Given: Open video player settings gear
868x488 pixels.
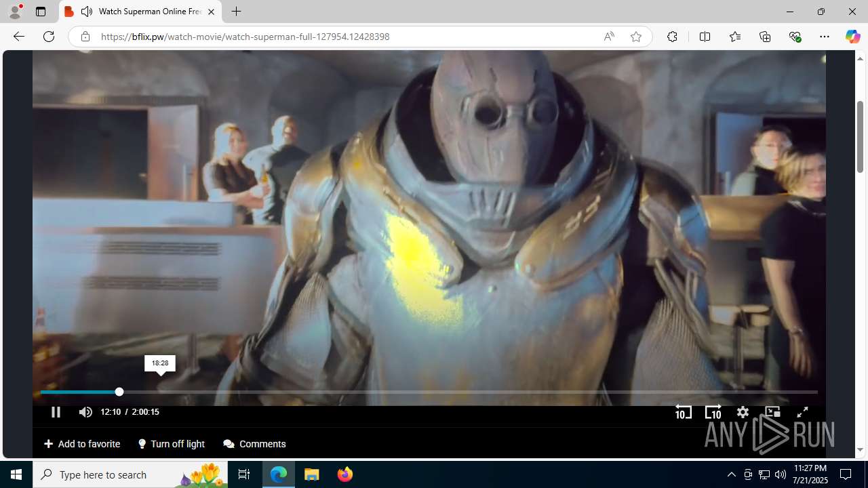Looking at the screenshot, I should point(743,412).
